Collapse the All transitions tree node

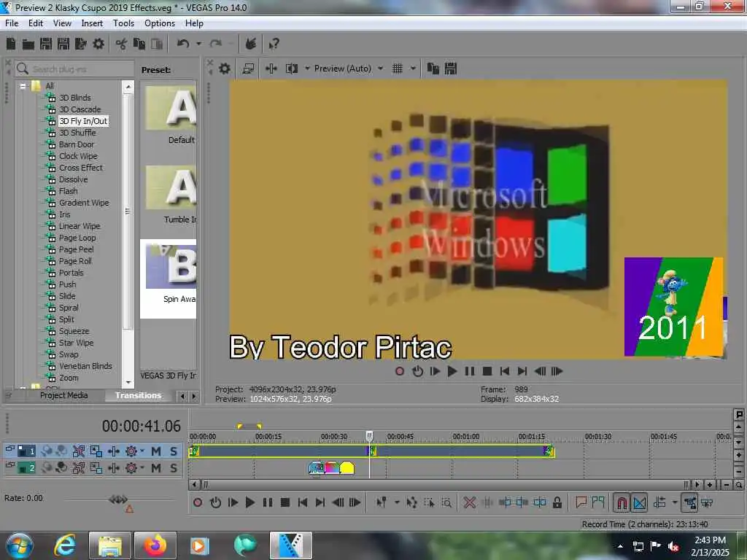23,86
